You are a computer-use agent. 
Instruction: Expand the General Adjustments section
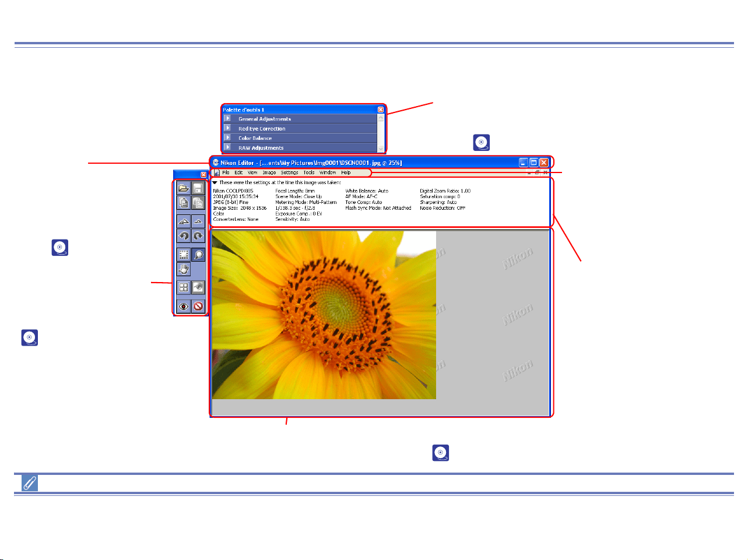point(227,118)
